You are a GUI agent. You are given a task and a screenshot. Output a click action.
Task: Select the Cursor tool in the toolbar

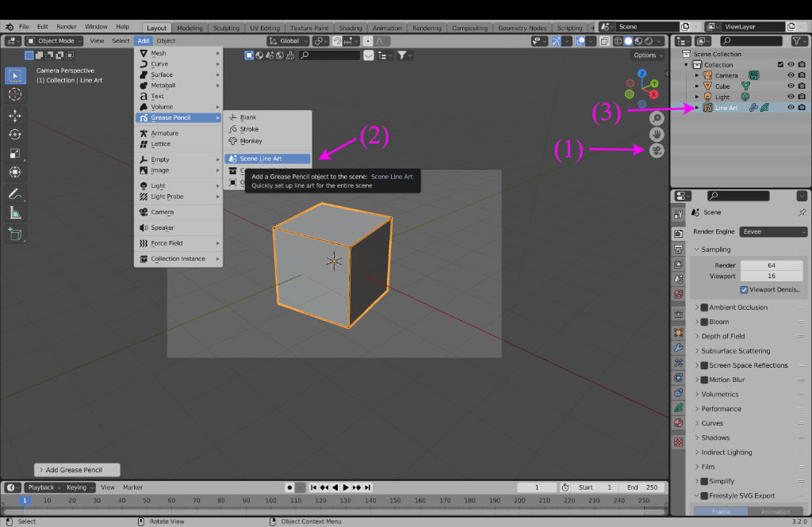click(x=15, y=94)
